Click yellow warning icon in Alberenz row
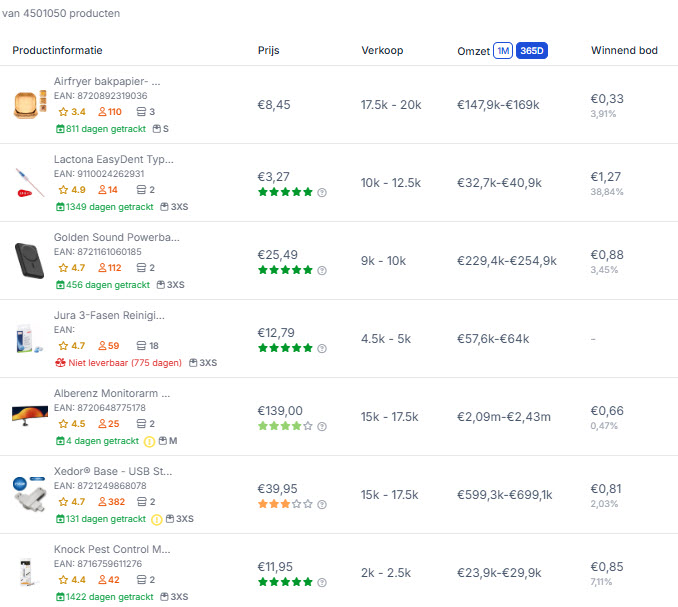The image size is (678, 607). pos(149,441)
